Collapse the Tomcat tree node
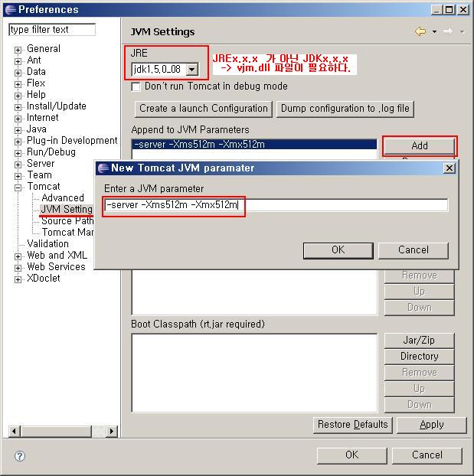474x476 pixels. pyautogui.click(x=18, y=187)
